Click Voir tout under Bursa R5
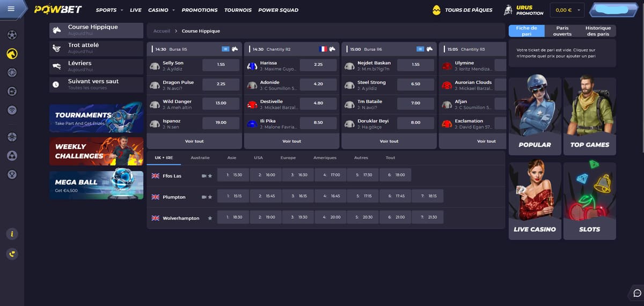644x306 pixels. pos(194,141)
